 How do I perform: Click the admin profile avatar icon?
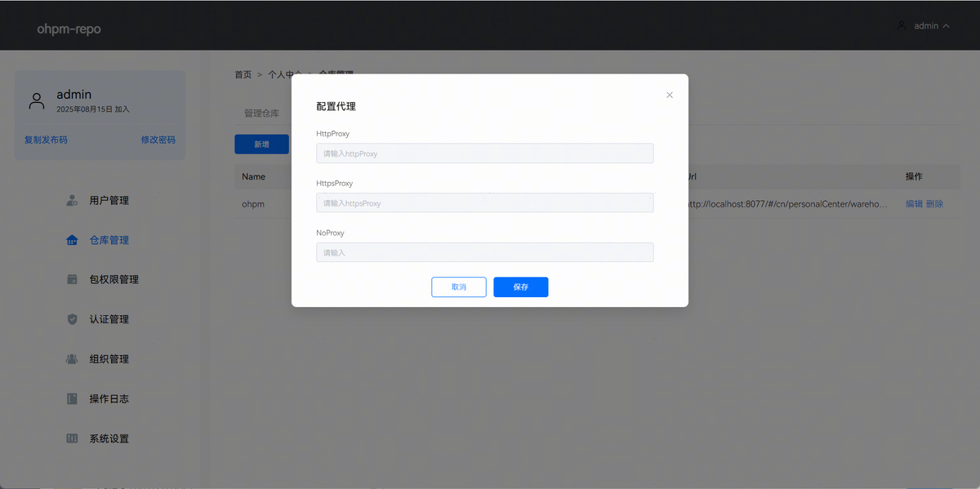[x=36, y=101]
